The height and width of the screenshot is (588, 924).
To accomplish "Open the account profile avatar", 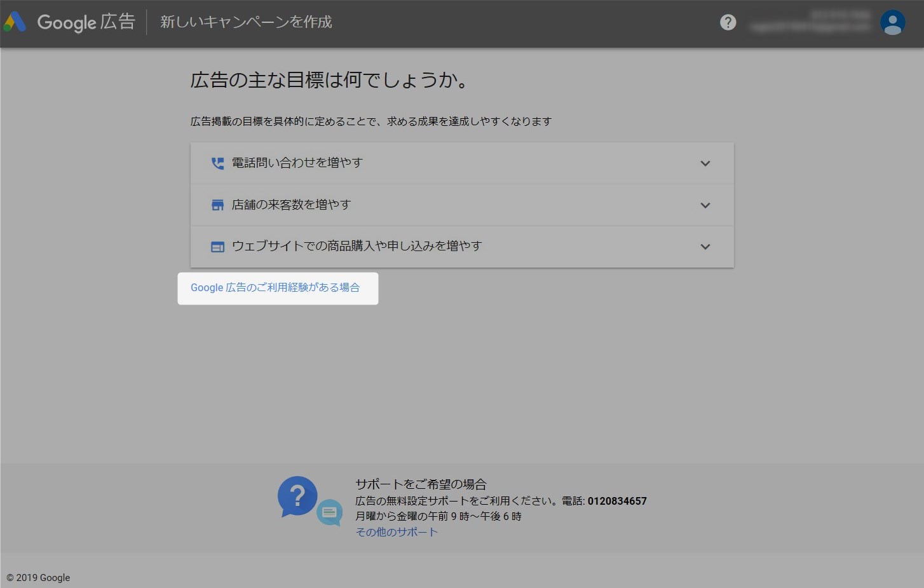I will [892, 22].
